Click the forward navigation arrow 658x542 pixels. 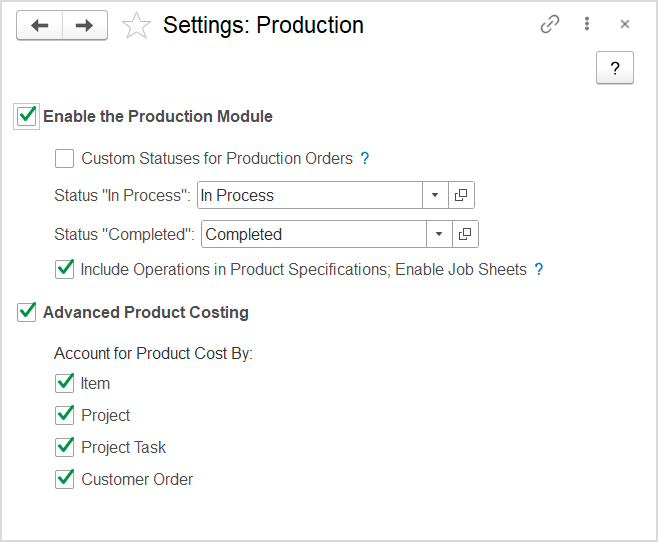point(85,26)
